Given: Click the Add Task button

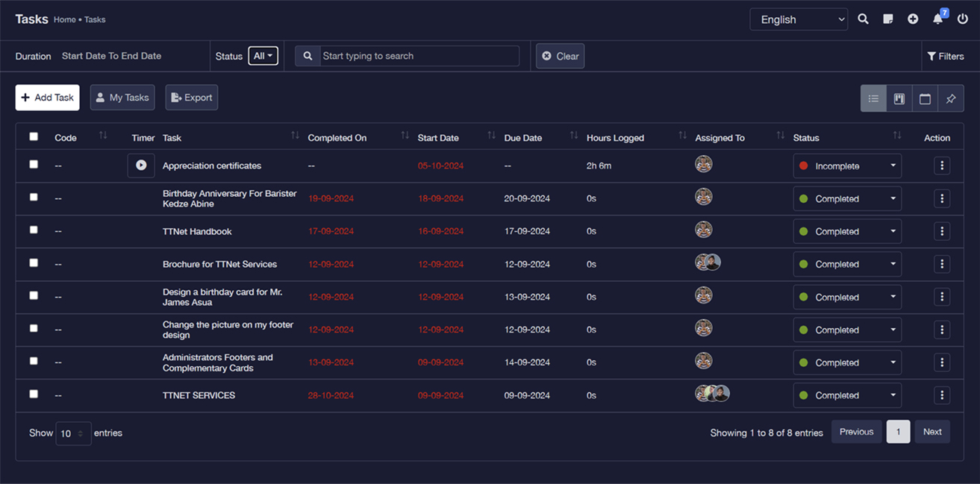Looking at the screenshot, I should (47, 98).
